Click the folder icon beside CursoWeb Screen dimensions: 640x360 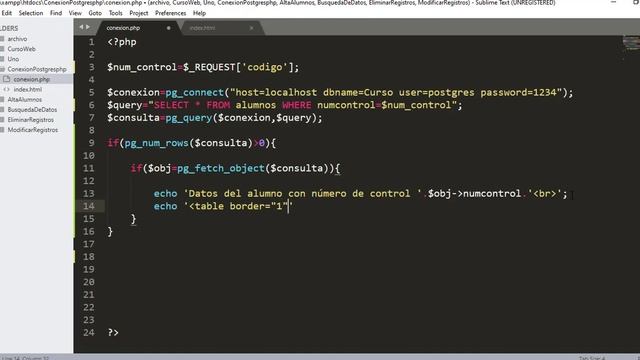[2, 49]
